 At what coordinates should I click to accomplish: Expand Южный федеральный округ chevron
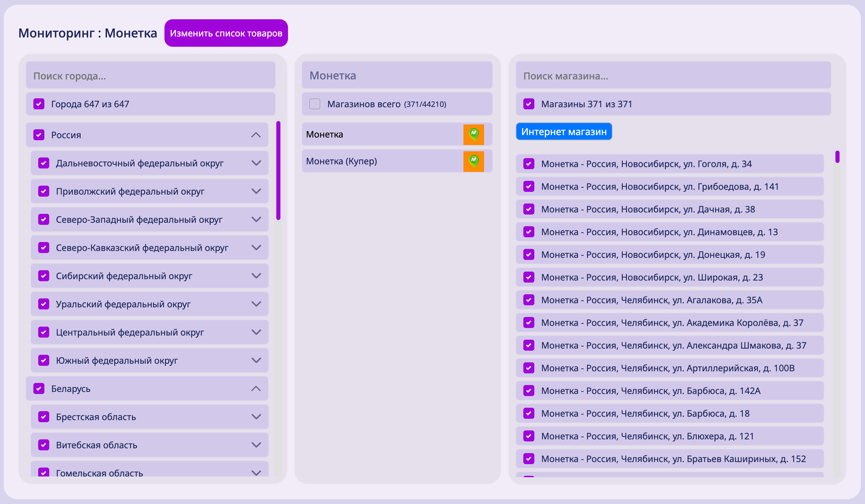(x=256, y=360)
